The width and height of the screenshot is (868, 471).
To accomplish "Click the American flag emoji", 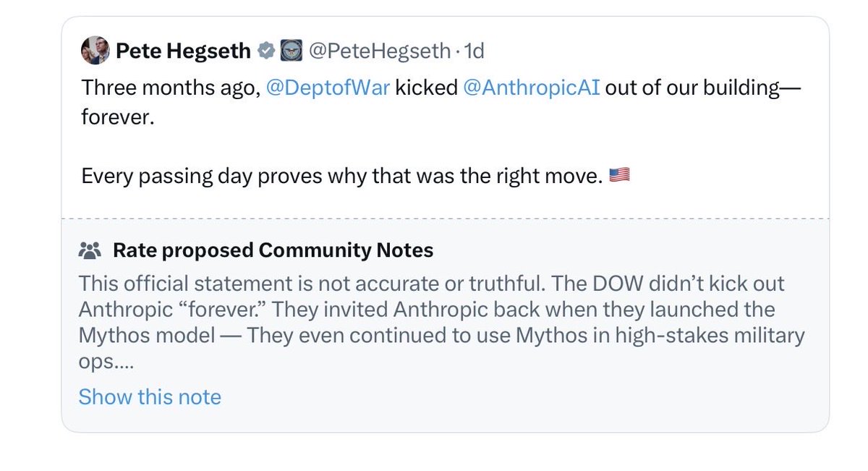I will [x=620, y=175].
